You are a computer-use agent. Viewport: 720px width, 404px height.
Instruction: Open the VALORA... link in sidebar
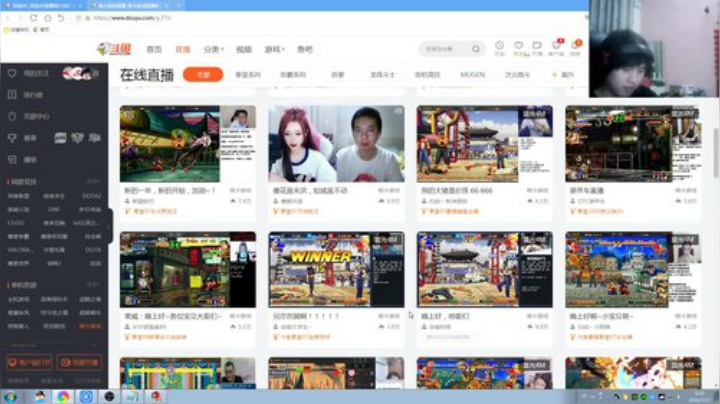[19, 250]
